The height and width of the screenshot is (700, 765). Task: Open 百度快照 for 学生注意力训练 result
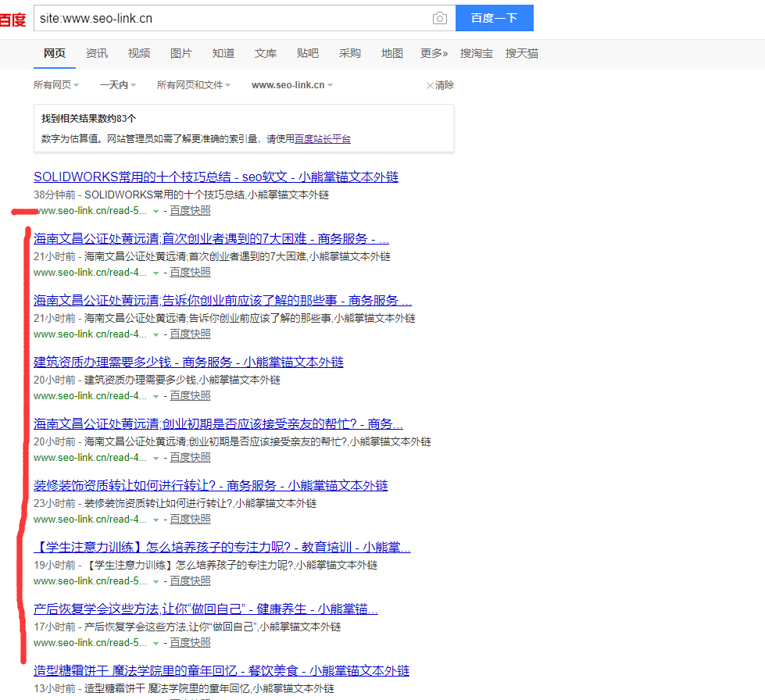[x=191, y=581]
